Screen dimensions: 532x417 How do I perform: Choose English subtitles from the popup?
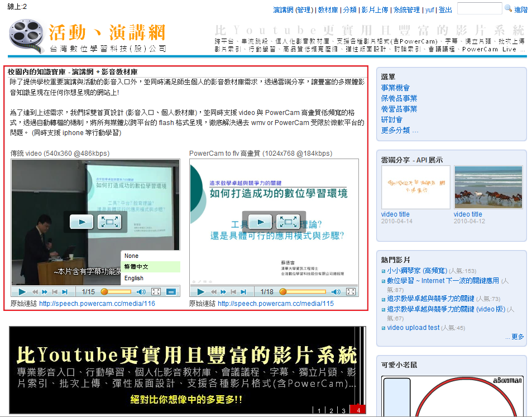pyautogui.click(x=134, y=278)
